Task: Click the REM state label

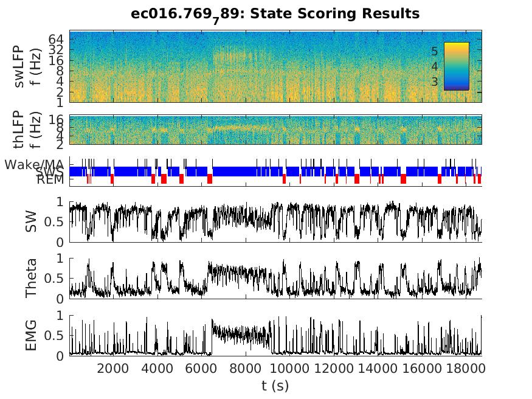Action: [50, 180]
